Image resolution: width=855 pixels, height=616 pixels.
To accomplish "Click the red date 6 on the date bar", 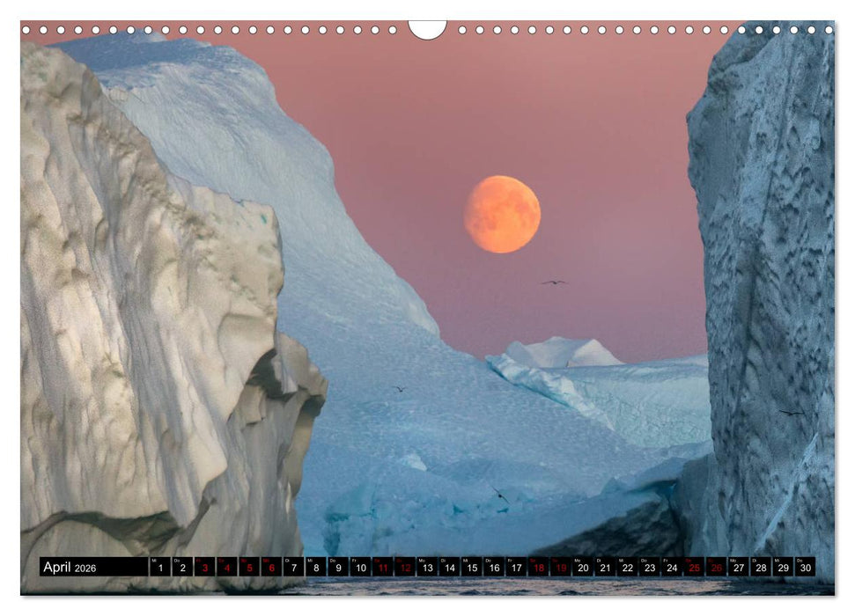I will point(270,566).
